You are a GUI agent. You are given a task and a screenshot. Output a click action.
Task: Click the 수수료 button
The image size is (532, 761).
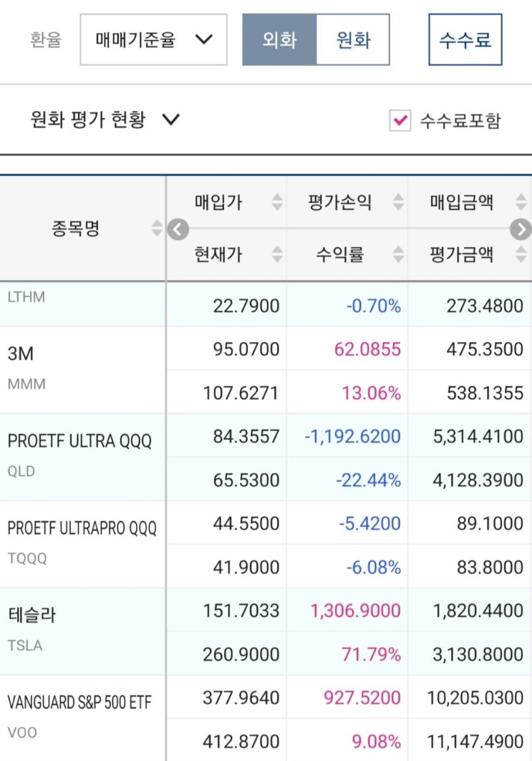(465, 40)
